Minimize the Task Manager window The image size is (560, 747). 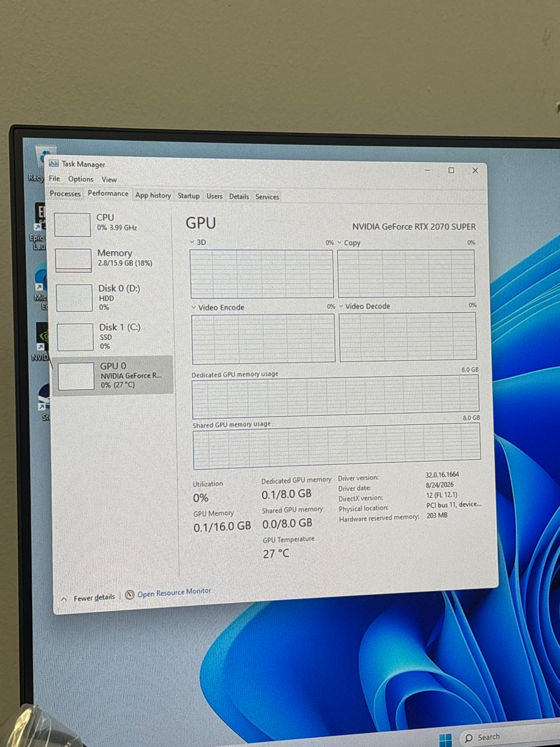pos(427,170)
